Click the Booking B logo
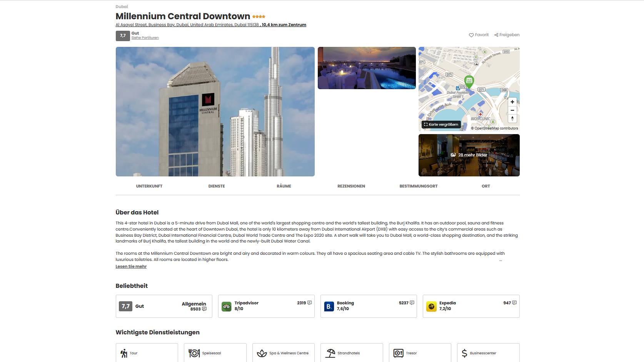This screenshot has width=644, height=362. [x=329, y=306]
